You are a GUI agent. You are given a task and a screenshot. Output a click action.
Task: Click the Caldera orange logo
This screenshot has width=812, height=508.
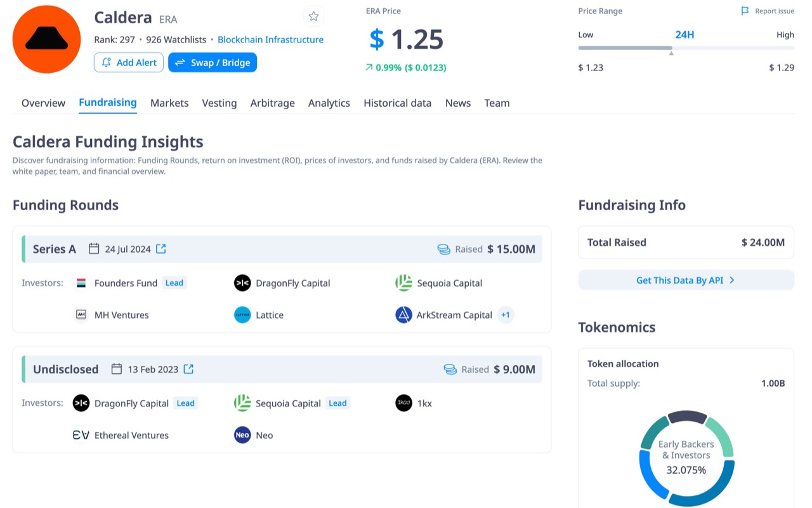pyautogui.click(x=46, y=39)
